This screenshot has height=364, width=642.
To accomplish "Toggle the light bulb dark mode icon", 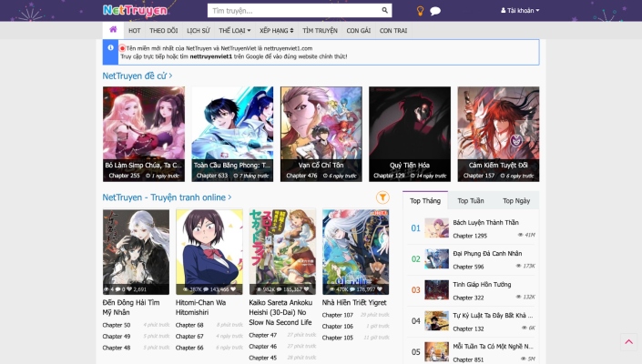I will point(420,11).
